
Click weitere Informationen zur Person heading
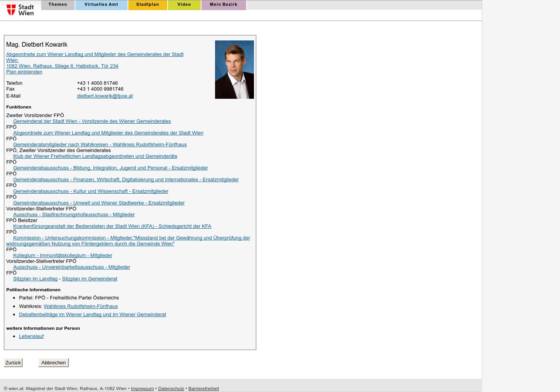[43, 328]
